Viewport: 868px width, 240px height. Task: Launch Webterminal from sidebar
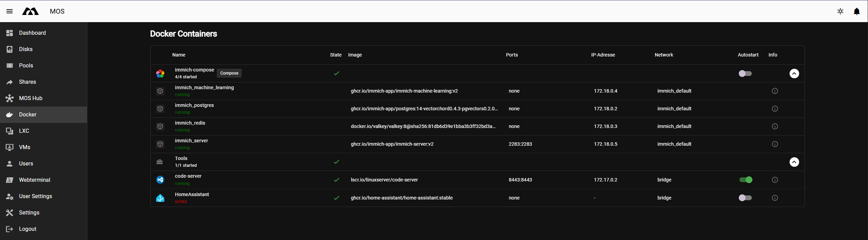coord(43,180)
